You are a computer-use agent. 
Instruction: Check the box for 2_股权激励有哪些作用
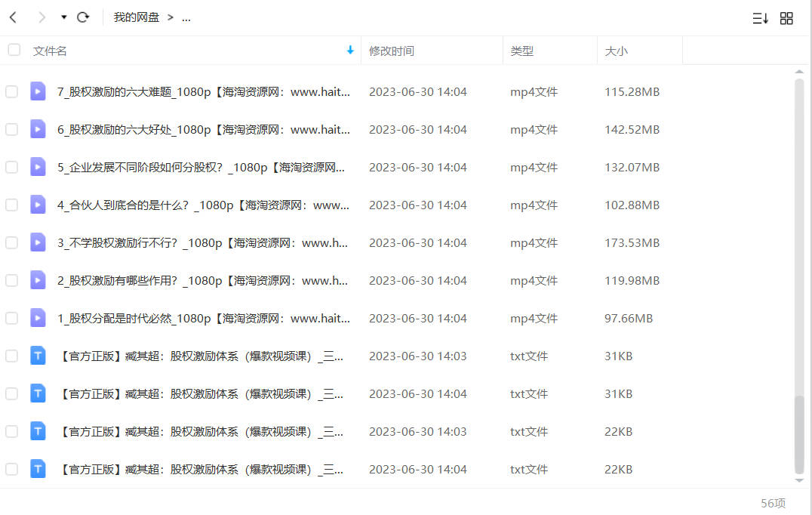point(11,281)
